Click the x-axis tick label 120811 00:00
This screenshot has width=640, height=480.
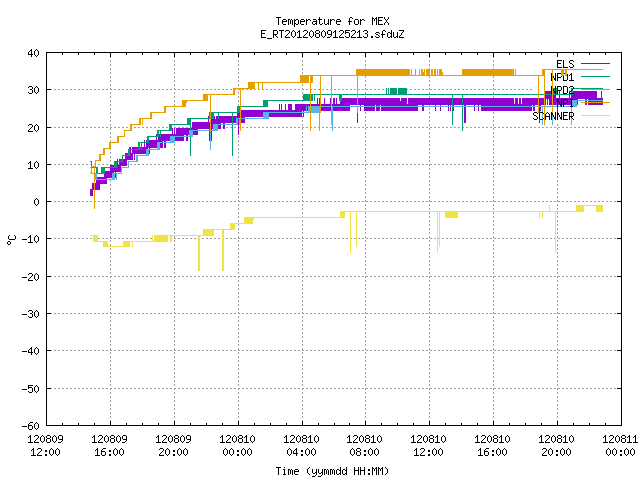tap(620, 446)
